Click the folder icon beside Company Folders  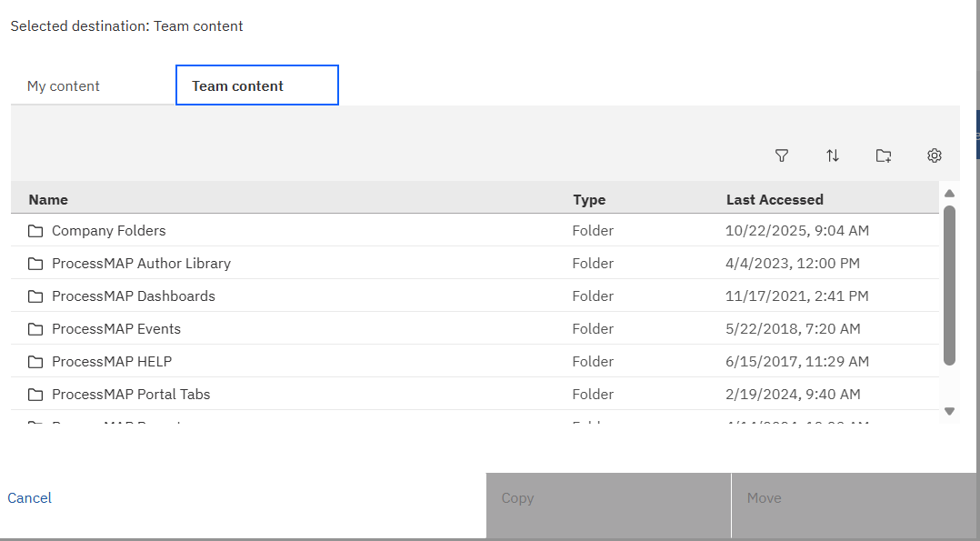click(35, 231)
